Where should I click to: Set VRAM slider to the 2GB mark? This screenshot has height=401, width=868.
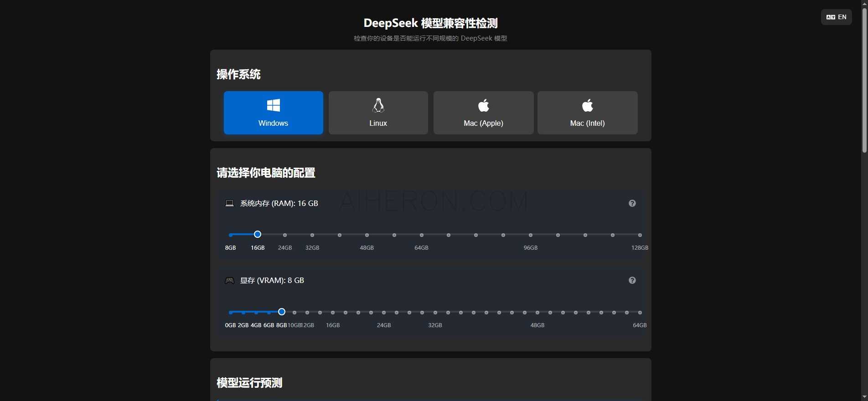(243, 313)
